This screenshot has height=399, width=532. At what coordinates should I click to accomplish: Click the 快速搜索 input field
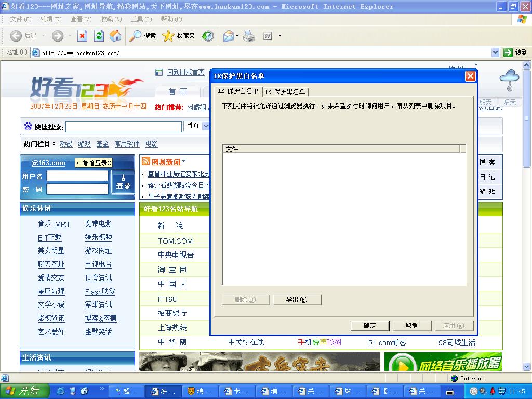tap(124, 127)
